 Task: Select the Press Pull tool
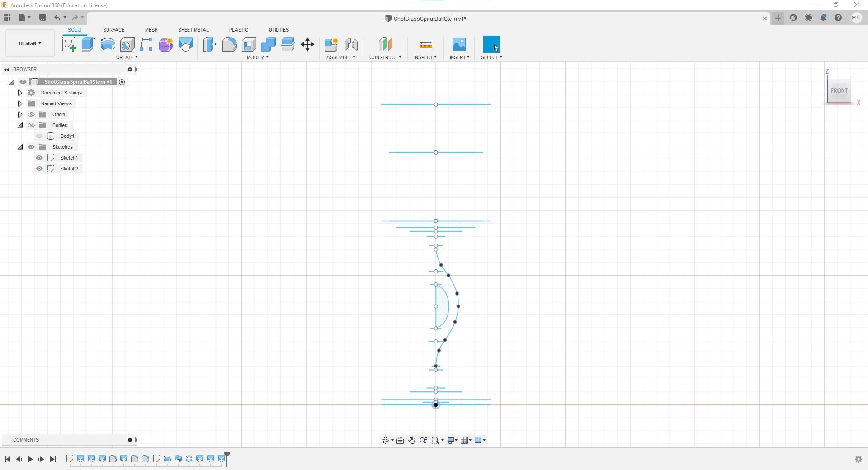pyautogui.click(x=210, y=44)
